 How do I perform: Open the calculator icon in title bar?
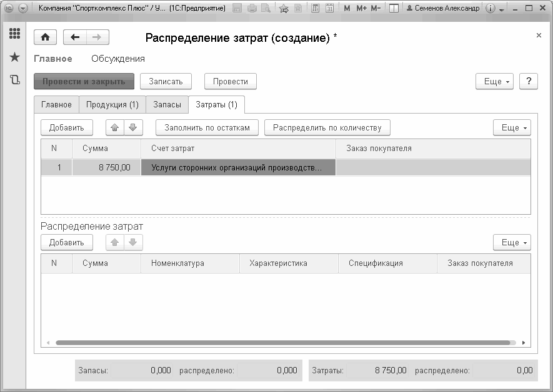316,8
